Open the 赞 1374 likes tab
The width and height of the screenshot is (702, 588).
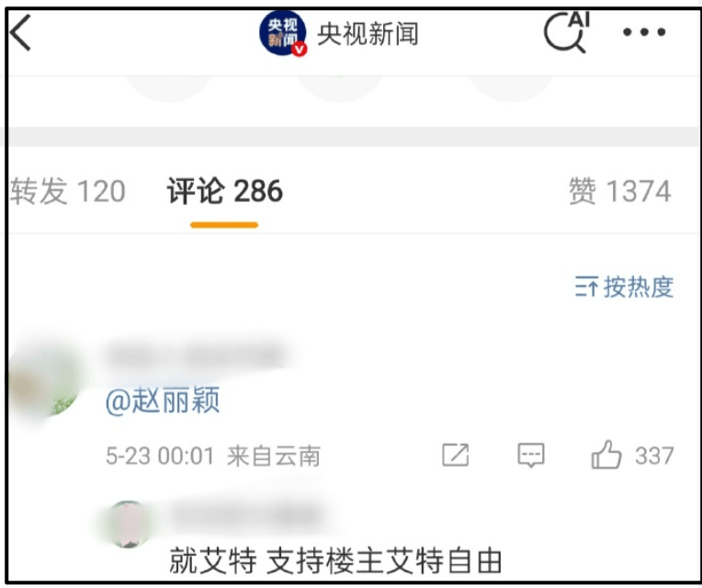point(619,191)
